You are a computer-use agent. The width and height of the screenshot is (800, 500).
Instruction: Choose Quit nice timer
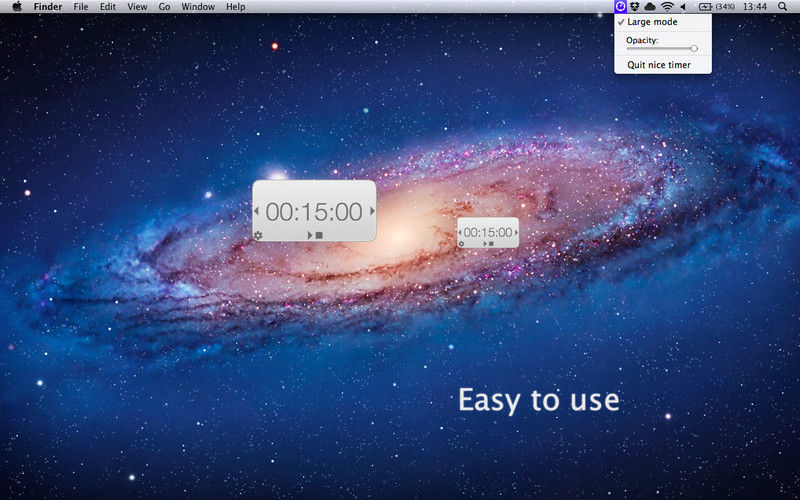coord(663,65)
